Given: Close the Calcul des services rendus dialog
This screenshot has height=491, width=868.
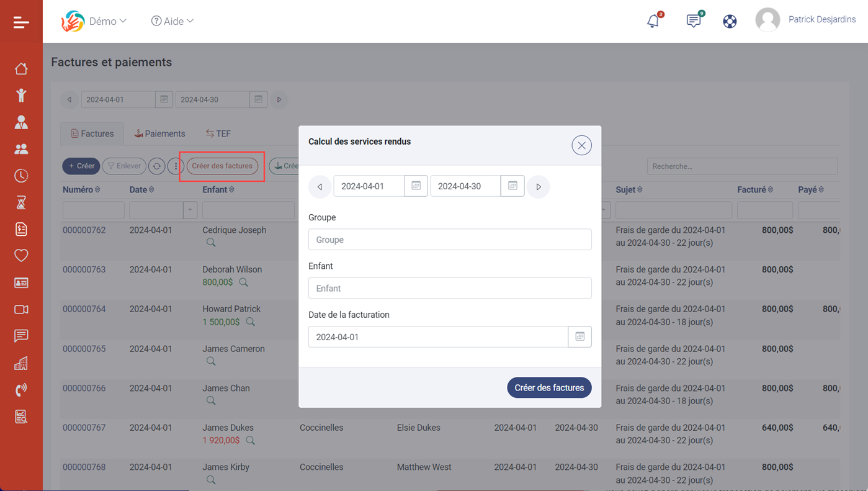Looking at the screenshot, I should coord(581,145).
